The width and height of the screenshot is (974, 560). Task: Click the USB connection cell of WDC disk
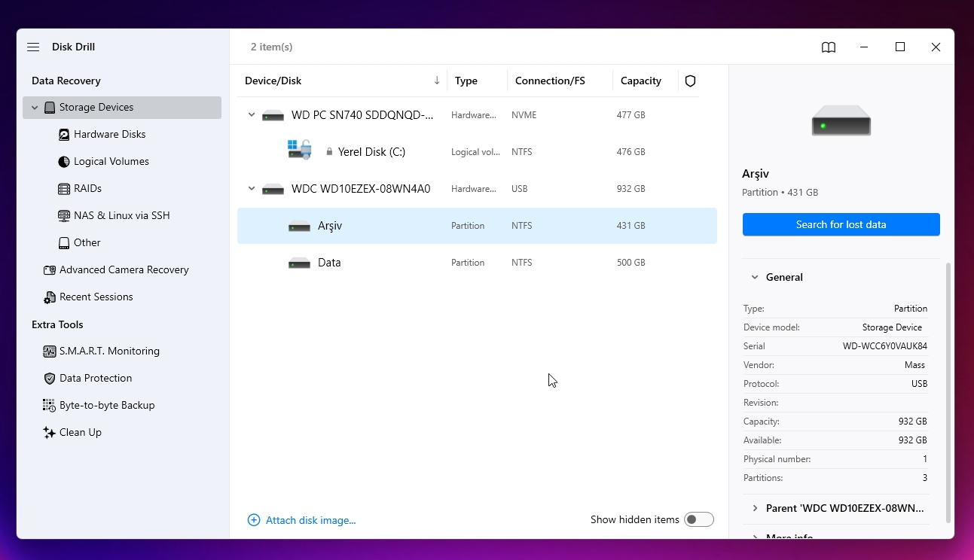tap(520, 189)
